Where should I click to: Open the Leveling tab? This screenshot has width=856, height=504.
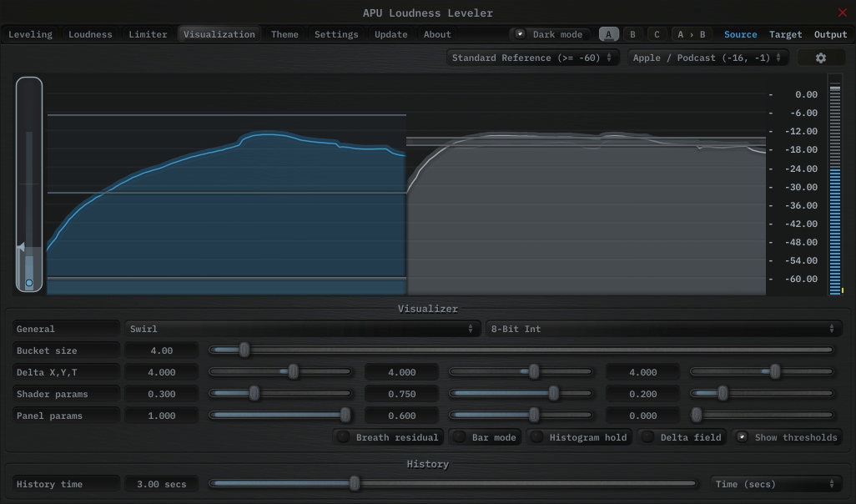[30, 34]
